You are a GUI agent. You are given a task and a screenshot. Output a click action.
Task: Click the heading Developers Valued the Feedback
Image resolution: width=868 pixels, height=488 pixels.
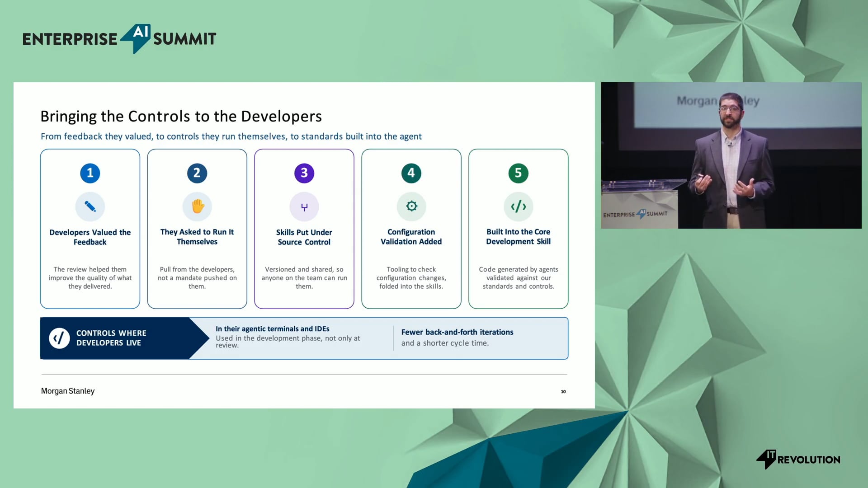coord(90,237)
